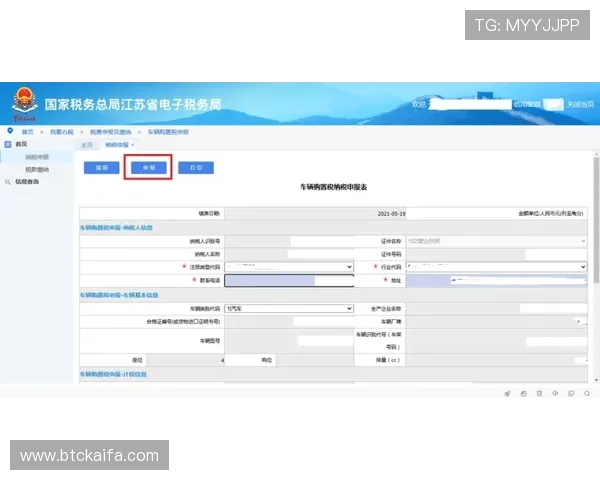Click the 车辆购置税纳税申报表 form title
The height and width of the screenshot is (480, 600).
pos(333,187)
